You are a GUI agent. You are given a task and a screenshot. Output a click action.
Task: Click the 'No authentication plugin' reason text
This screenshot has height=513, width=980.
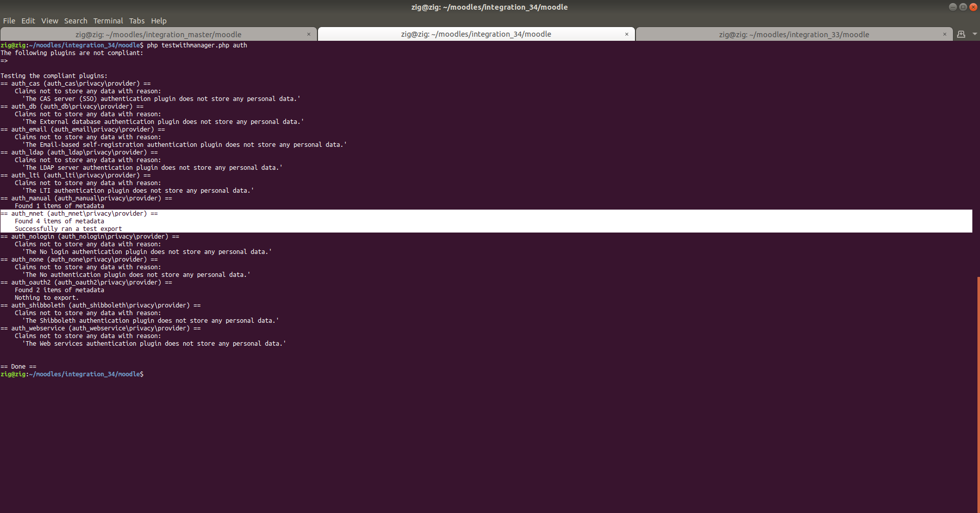tap(136, 275)
